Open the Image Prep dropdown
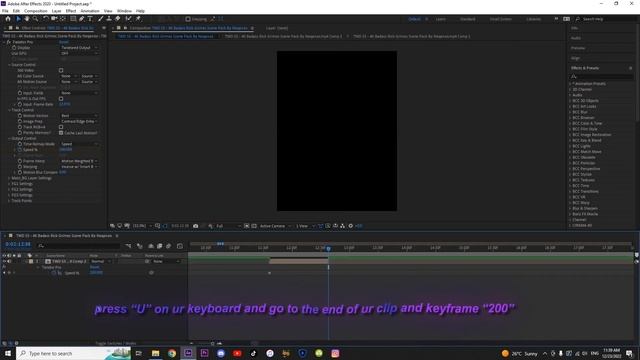The image size is (640, 360). pos(79,121)
